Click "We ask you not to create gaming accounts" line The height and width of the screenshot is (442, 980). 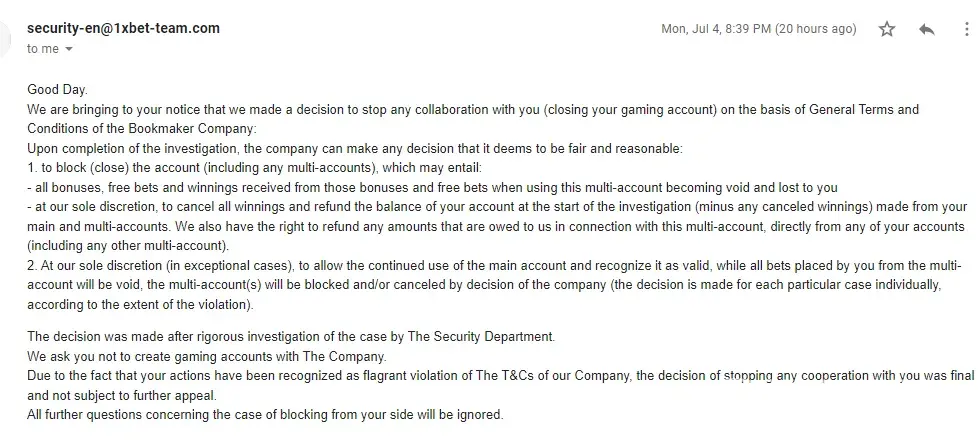[x=205, y=356]
